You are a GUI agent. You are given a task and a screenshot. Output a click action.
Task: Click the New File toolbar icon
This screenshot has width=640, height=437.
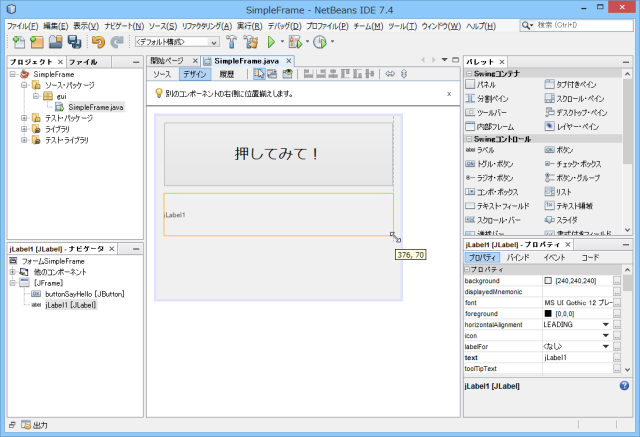tap(19, 42)
